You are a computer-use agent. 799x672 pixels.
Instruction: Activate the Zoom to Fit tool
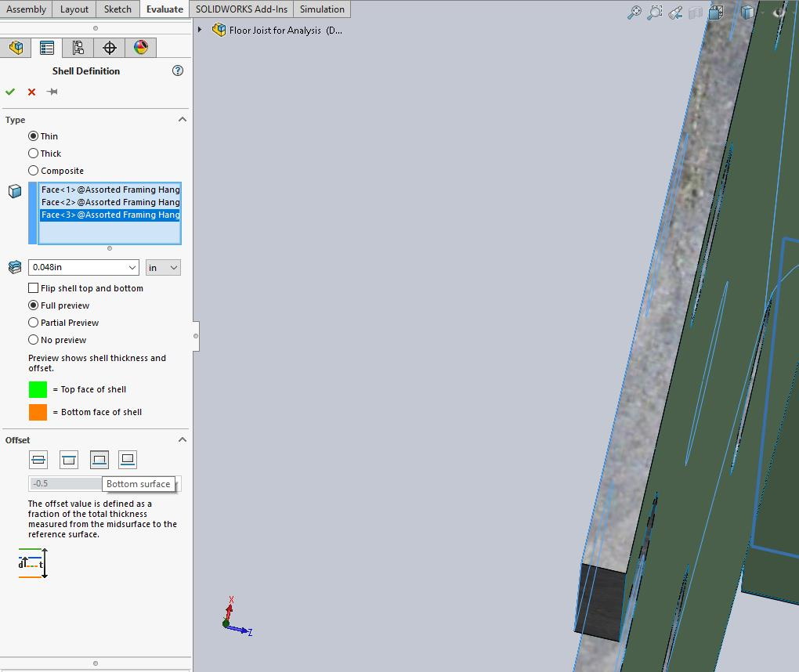point(634,13)
